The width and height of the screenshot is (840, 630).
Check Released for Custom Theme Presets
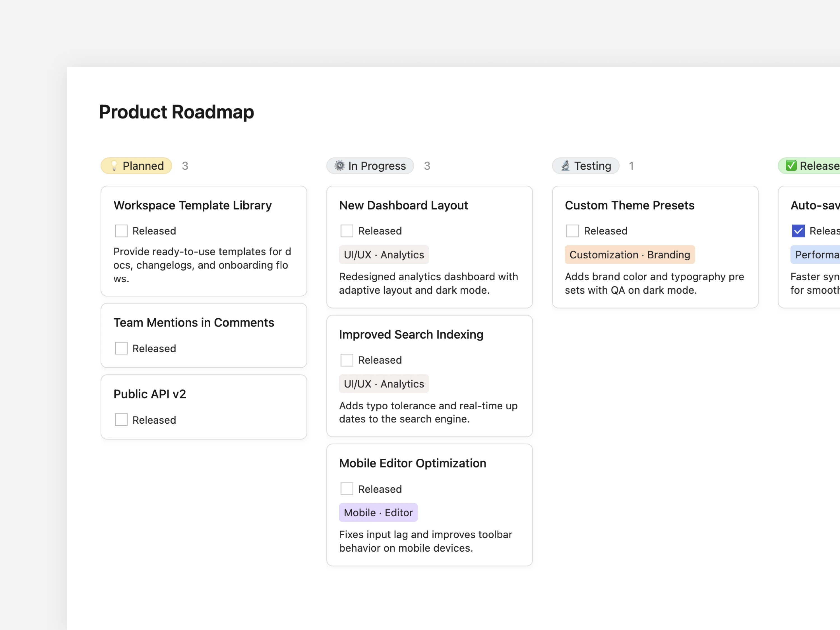tap(572, 231)
